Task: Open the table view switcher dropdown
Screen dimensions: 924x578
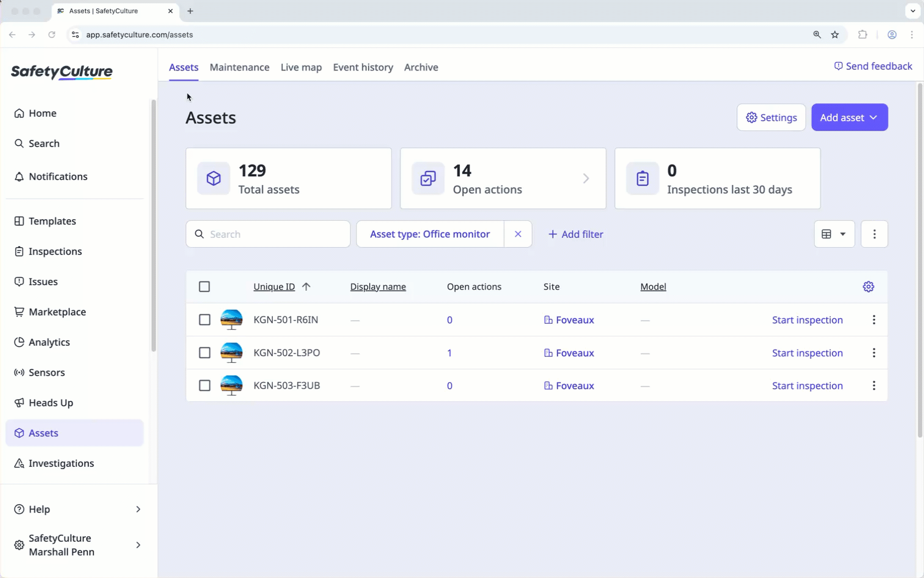Action: point(834,234)
